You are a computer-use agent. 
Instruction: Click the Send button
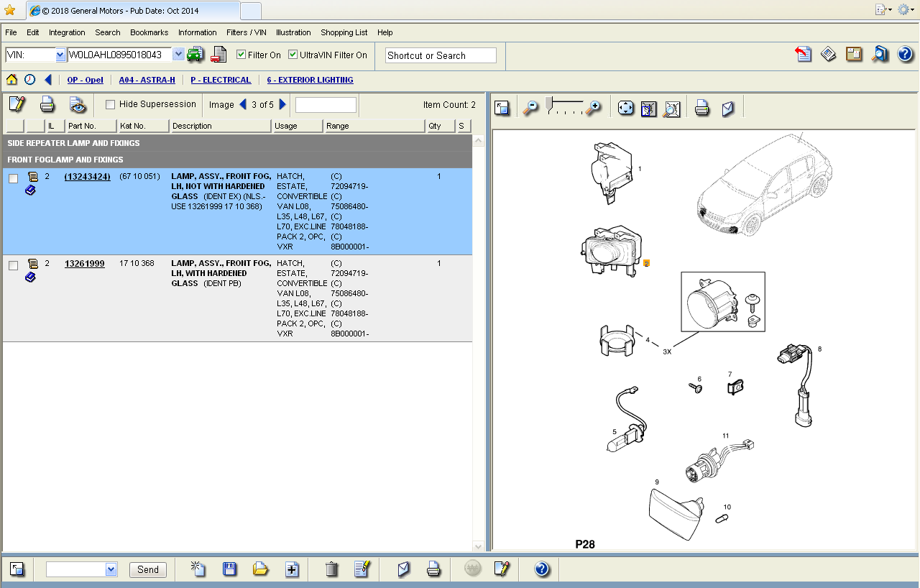(x=148, y=569)
